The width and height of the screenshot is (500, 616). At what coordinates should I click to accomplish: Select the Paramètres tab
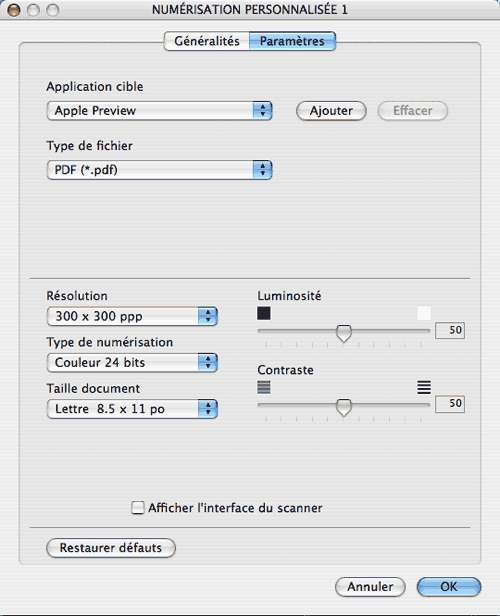[292, 41]
